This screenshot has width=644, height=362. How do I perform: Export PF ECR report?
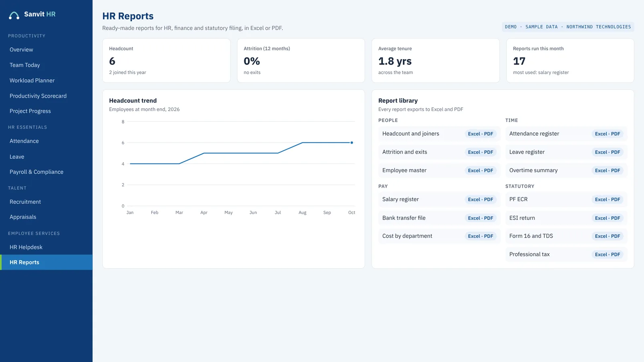point(607,200)
